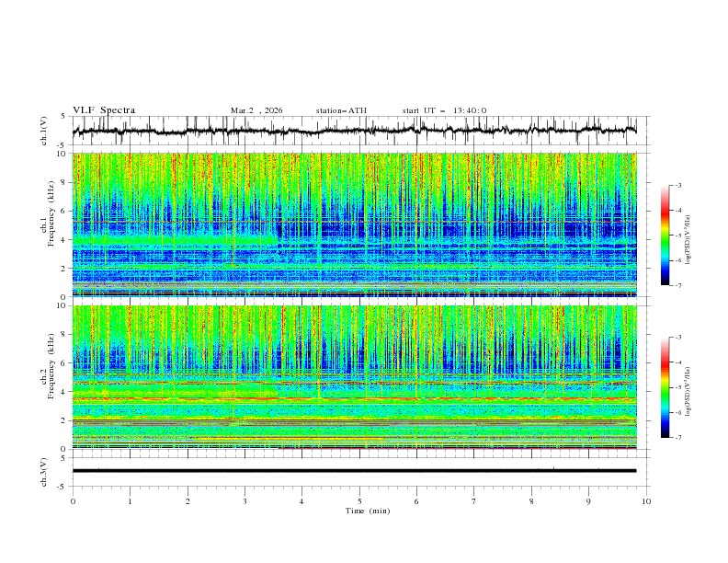Click the time axis tick label "7"
This screenshot has height=563, width=728.
point(474,501)
